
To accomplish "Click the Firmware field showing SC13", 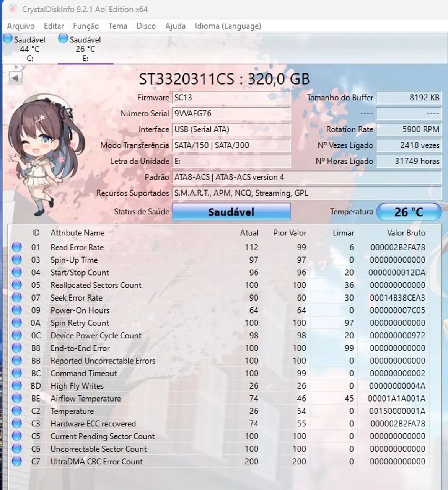I will (231, 97).
